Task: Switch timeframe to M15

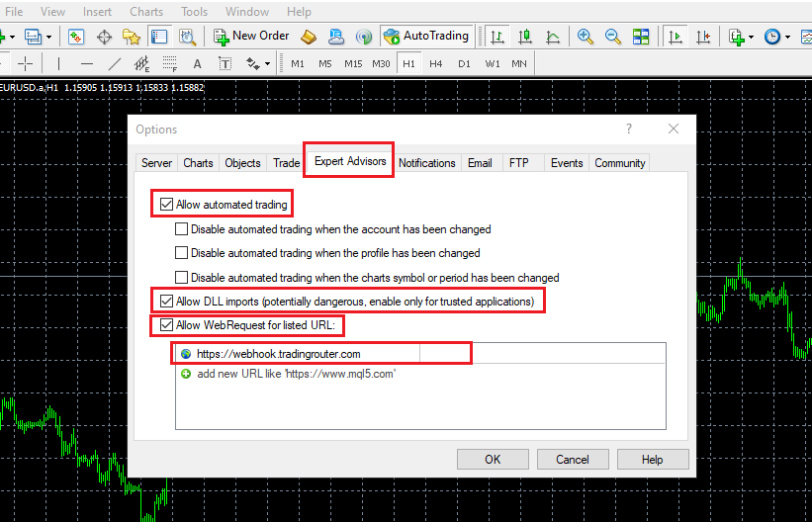Action: click(353, 63)
